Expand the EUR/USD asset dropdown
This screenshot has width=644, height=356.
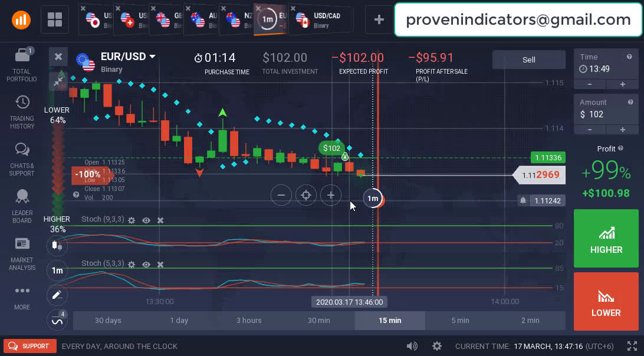click(152, 57)
